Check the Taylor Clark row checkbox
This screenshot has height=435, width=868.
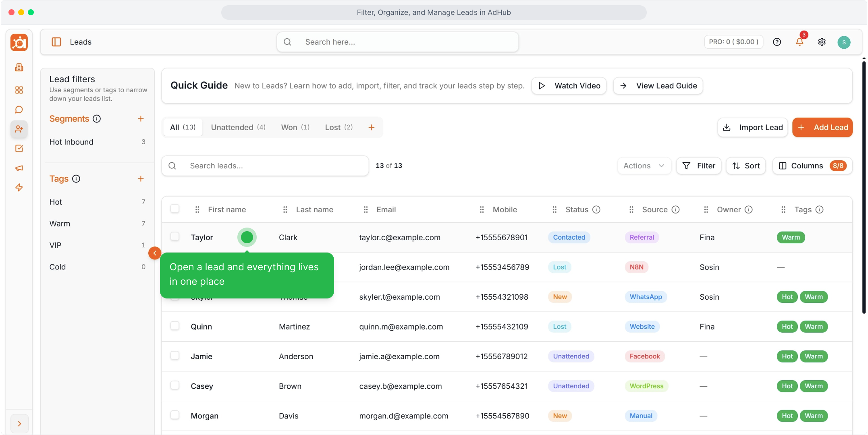[175, 236]
